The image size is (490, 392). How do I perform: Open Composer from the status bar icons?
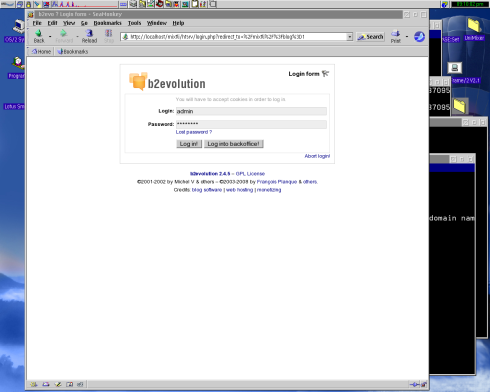(x=58, y=384)
